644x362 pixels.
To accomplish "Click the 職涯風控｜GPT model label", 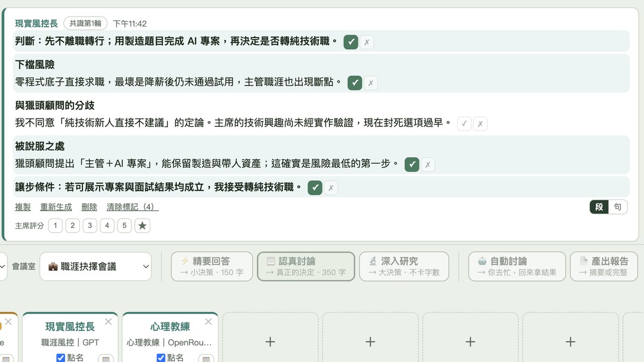I will tap(70, 342).
